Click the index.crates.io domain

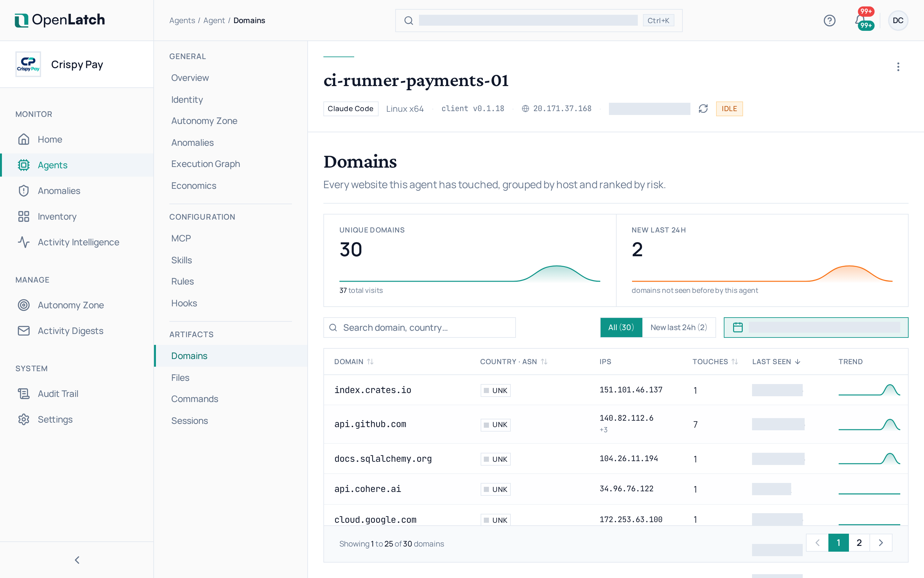(373, 390)
